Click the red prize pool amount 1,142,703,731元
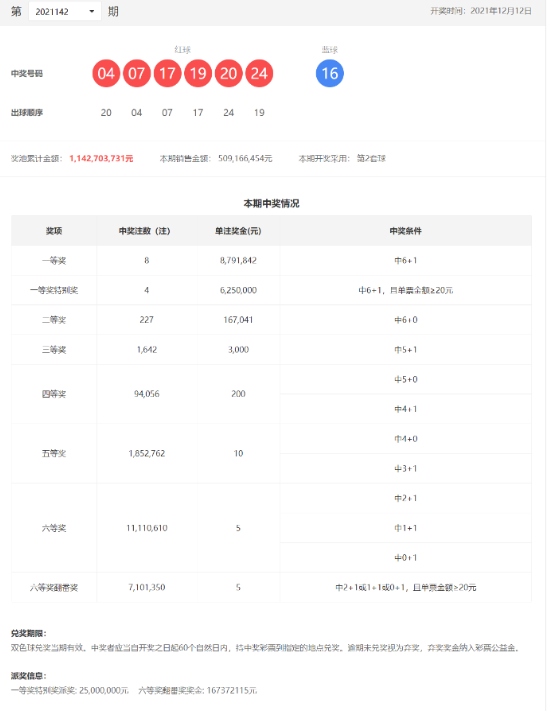This screenshot has height=714, width=551. [x=101, y=158]
